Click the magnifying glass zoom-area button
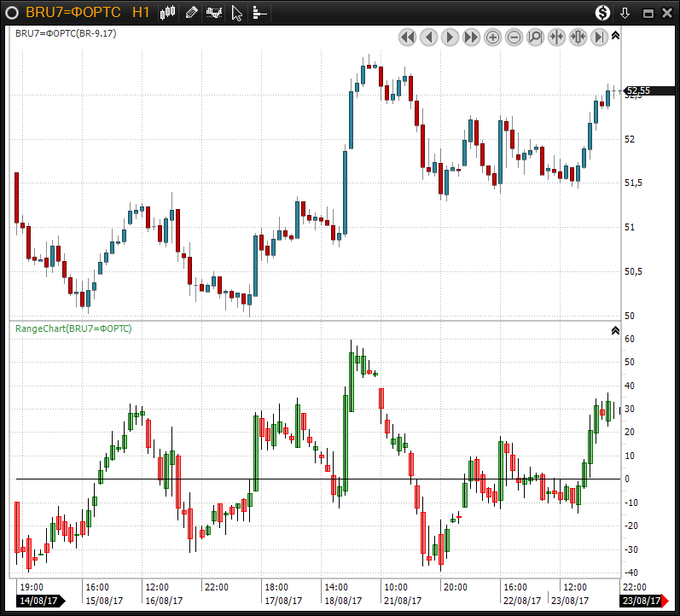The image size is (680, 616). point(535,37)
